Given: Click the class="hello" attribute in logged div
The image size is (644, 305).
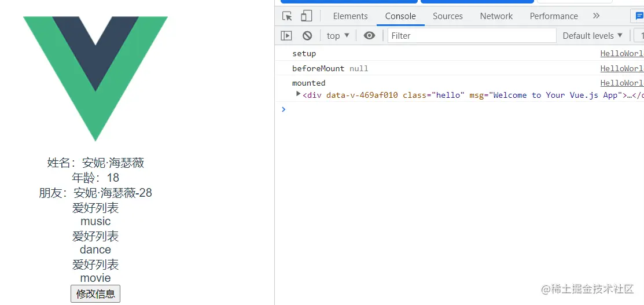Looking at the screenshot, I should click(434, 95).
